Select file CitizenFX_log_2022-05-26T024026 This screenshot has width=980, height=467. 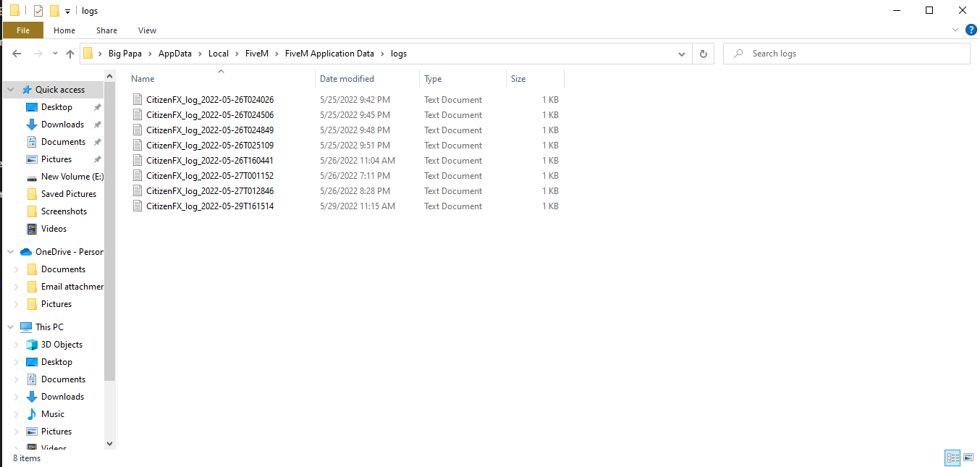coord(210,100)
